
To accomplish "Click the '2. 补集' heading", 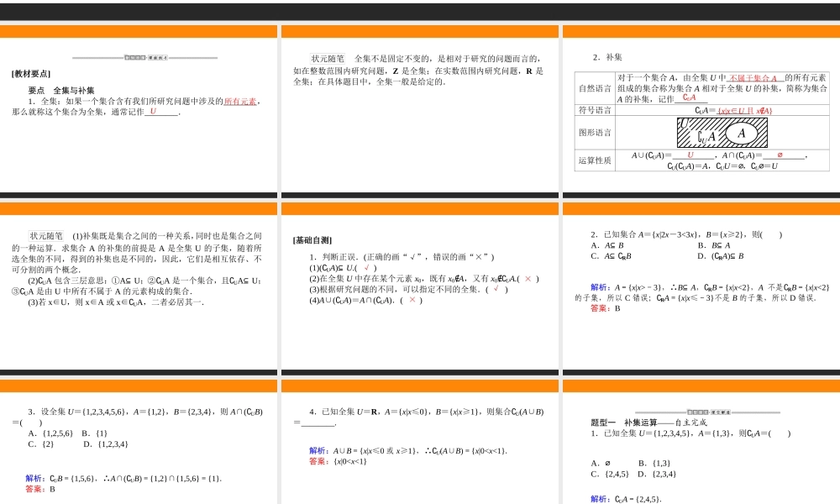I will (x=607, y=57).
